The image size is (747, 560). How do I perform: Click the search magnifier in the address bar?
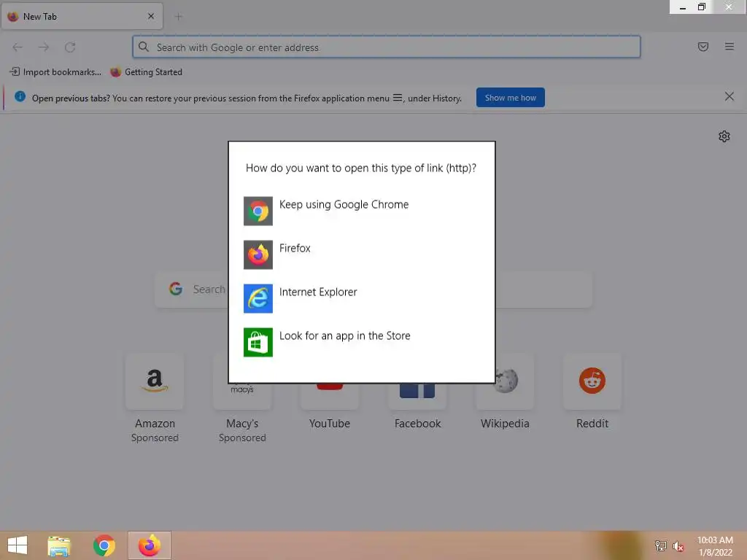click(144, 47)
